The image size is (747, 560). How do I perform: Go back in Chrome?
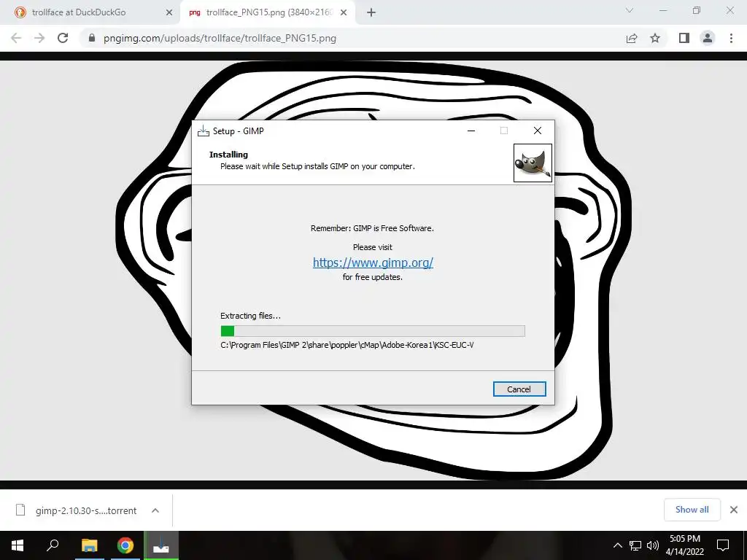[16, 38]
